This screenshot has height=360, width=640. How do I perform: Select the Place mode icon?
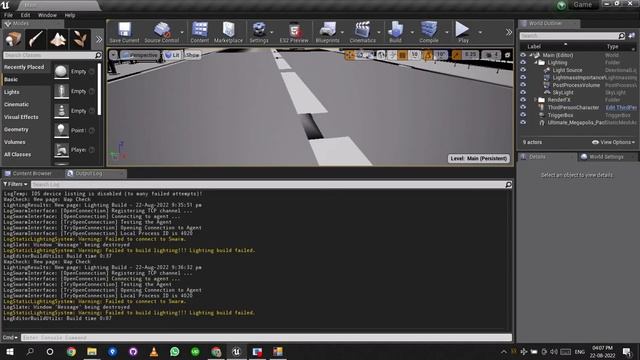pyautogui.click(x=13, y=39)
